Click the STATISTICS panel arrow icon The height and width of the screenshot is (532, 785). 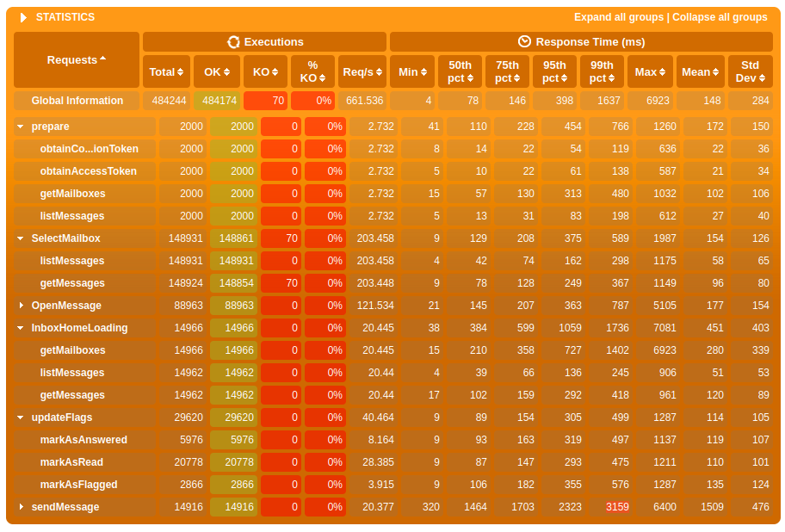pyautogui.click(x=23, y=17)
